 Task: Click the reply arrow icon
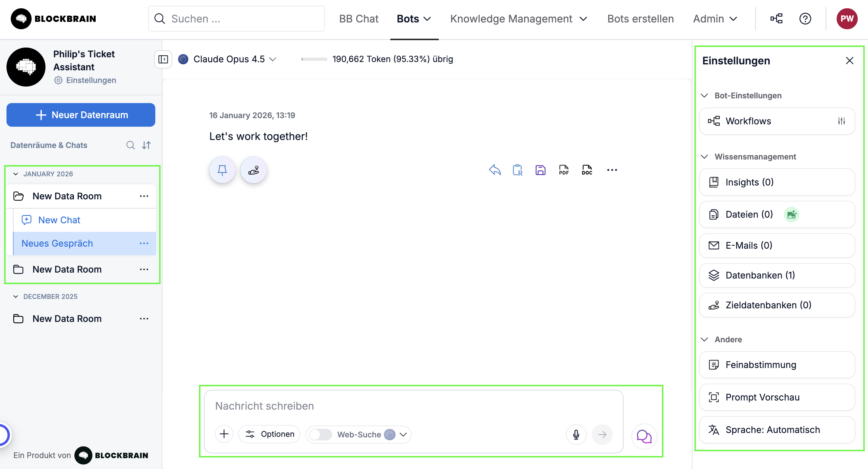(x=495, y=170)
